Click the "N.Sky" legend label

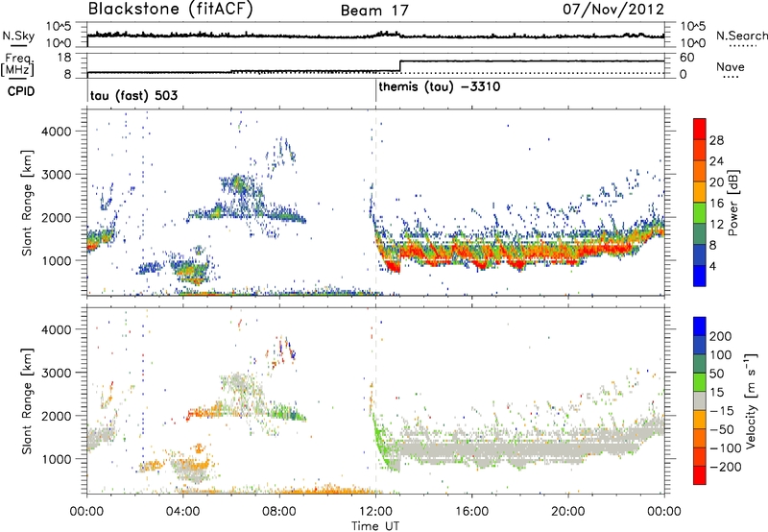click(18, 36)
